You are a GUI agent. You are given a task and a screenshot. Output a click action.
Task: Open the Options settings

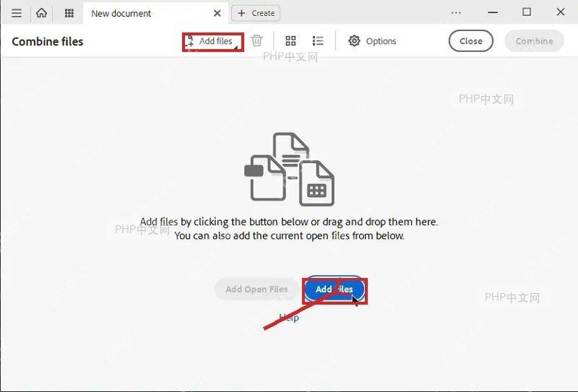point(372,41)
